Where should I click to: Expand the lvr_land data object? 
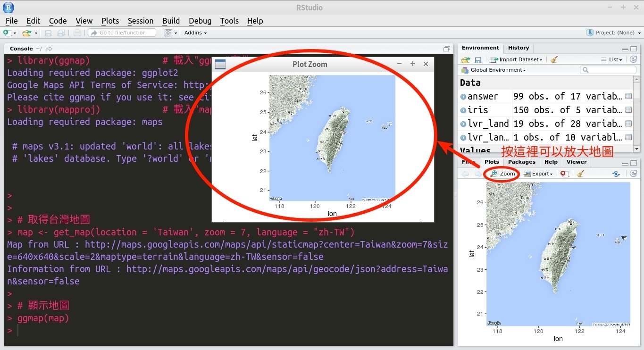[x=463, y=124]
